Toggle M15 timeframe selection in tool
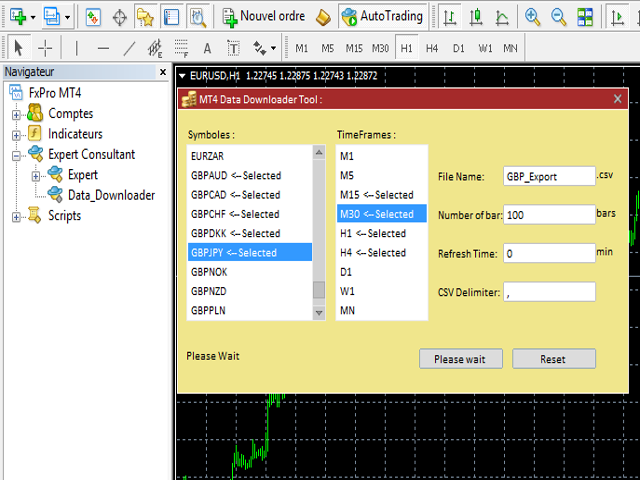 coord(382,195)
